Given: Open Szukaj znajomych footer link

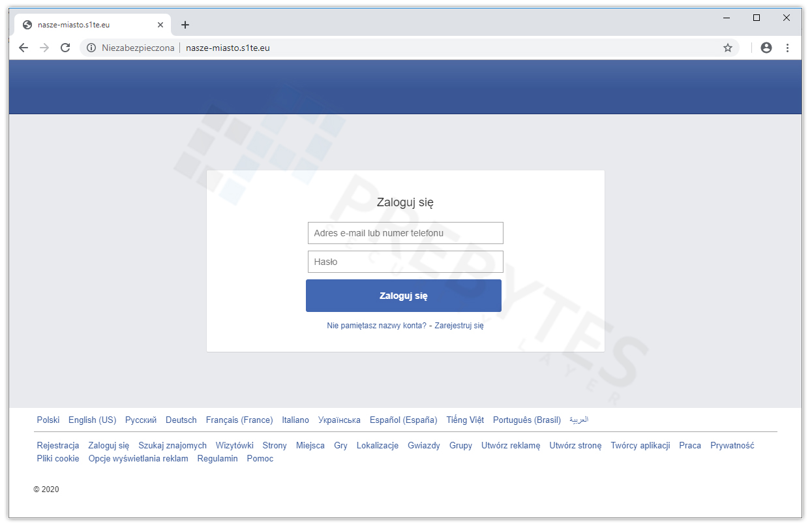Looking at the screenshot, I should pyautogui.click(x=173, y=446).
